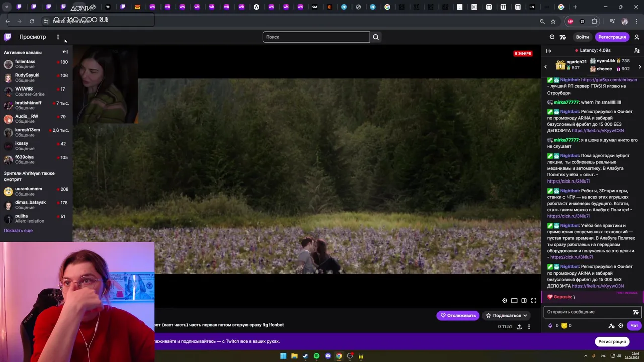Open the Twitch home logo
The height and width of the screenshot is (362, 644).
(x=8, y=37)
